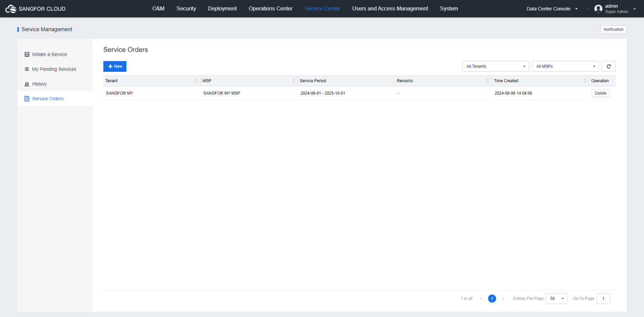Click the SANGFOR MY tenant cell

(119, 93)
